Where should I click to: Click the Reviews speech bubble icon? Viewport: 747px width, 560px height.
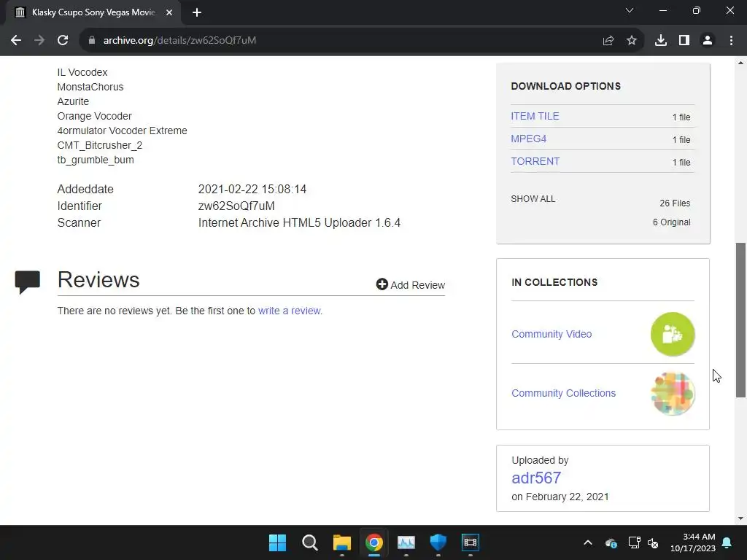pos(28,282)
